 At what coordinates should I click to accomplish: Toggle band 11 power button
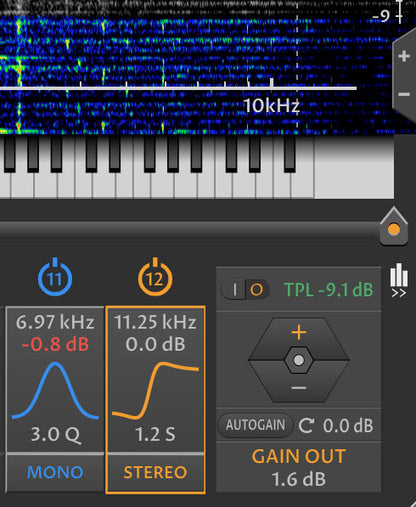[55, 277]
